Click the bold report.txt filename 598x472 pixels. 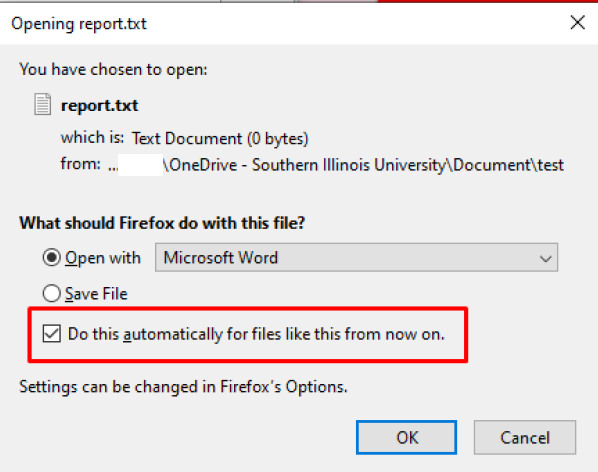(100, 106)
